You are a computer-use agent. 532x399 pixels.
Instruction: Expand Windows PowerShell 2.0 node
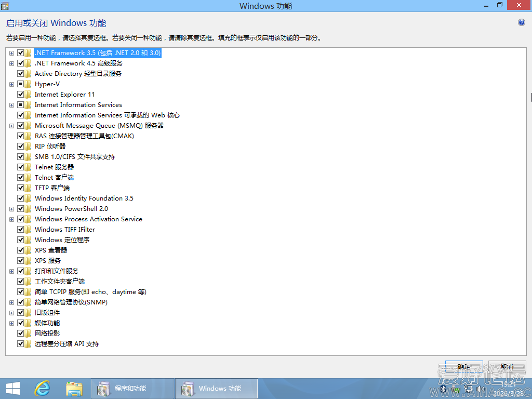(x=11, y=209)
